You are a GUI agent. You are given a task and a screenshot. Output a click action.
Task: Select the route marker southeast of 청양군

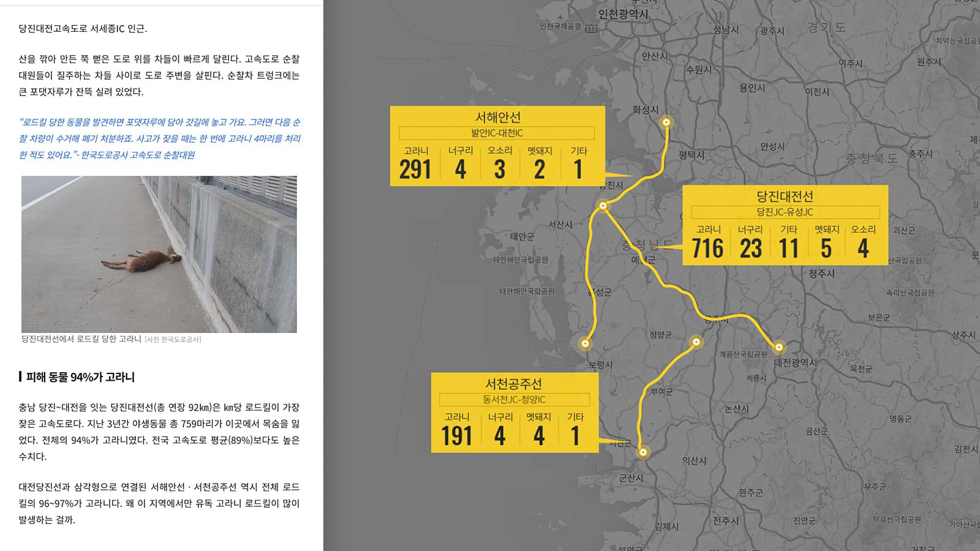696,342
